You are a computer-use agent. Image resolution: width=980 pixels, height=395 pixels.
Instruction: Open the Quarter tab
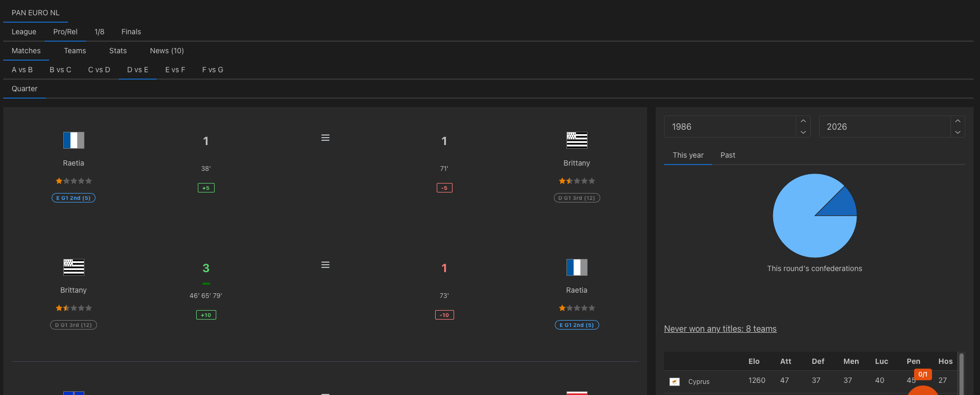click(24, 89)
